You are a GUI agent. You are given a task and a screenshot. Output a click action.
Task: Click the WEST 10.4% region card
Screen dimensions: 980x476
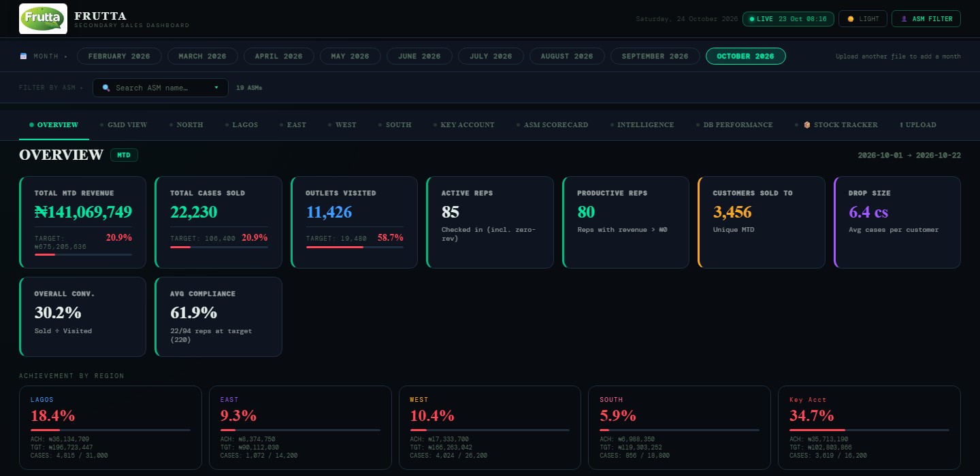pyautogui.click(x=490, y=428)
